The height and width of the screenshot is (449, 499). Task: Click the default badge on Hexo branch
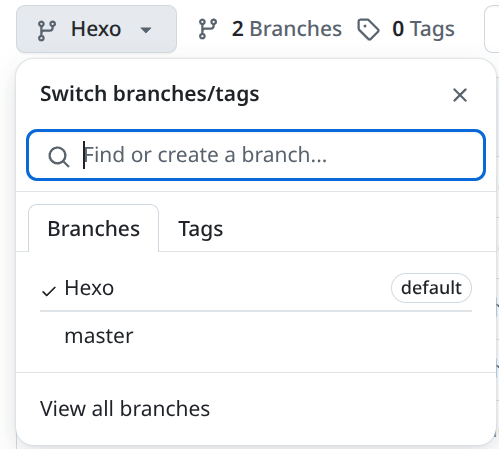click(431, 288)
